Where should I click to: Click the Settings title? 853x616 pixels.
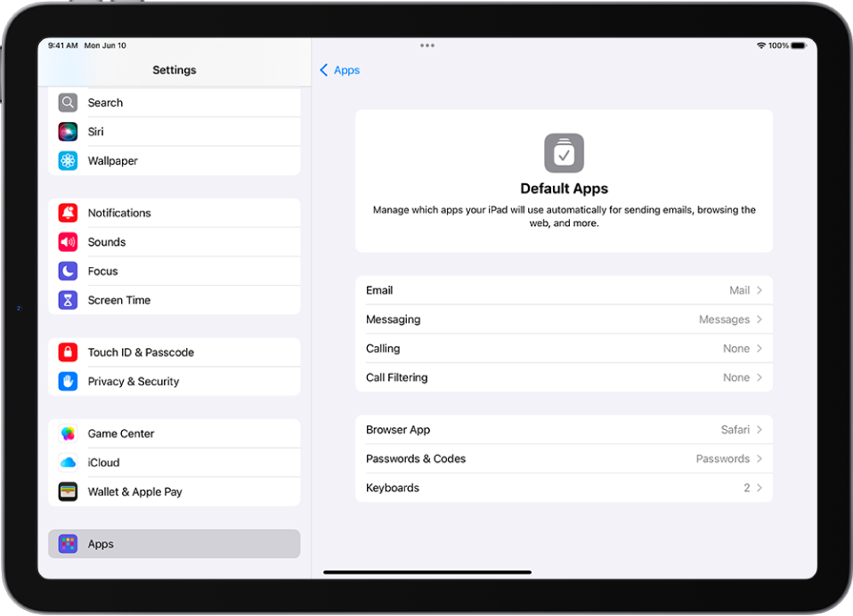click(175, 70)
